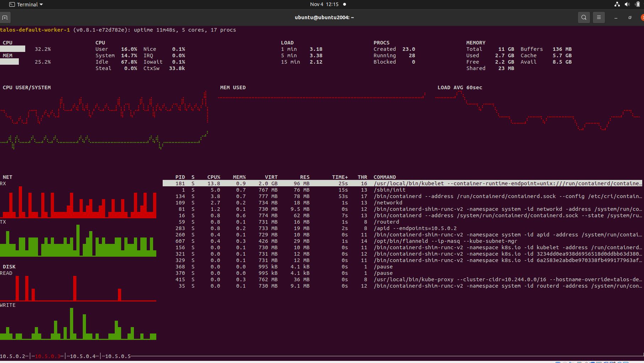
Task: Click the Idle CPU value 67.8%
Action: [129, 62]
